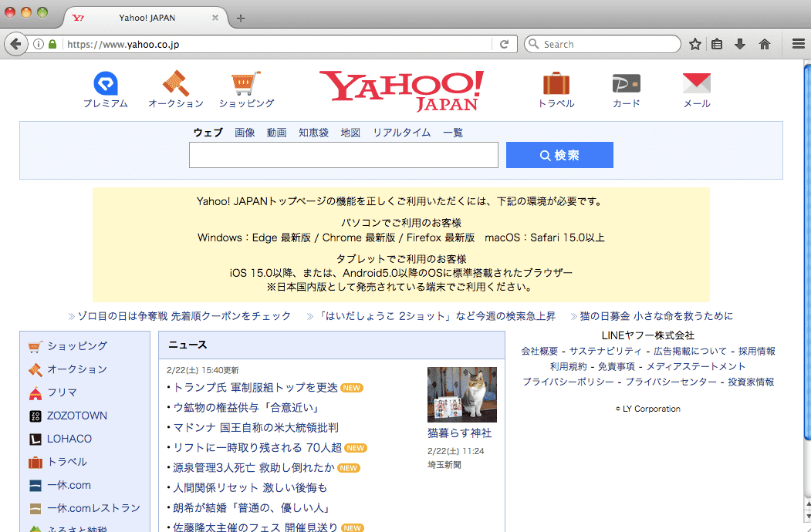
Task: Open the プライバシーポリシー footer link
Action: (568, 382)
